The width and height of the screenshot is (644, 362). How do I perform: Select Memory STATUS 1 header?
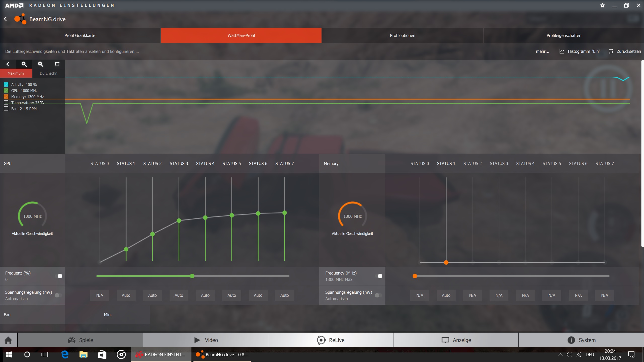click(446, 163)
